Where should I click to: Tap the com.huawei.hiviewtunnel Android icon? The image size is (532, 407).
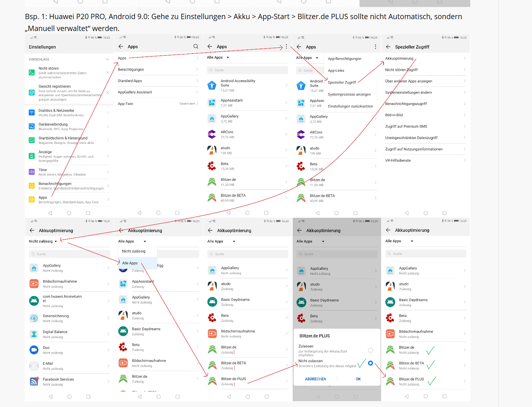click(34, 301)
